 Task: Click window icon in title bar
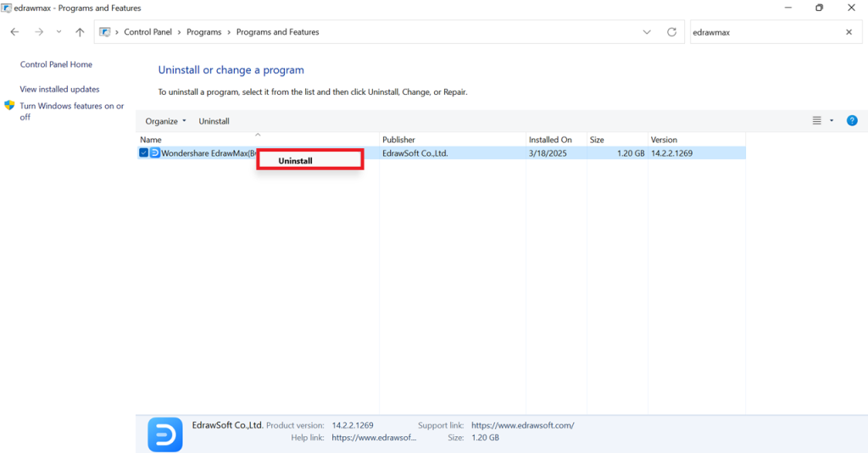[6, 8]
